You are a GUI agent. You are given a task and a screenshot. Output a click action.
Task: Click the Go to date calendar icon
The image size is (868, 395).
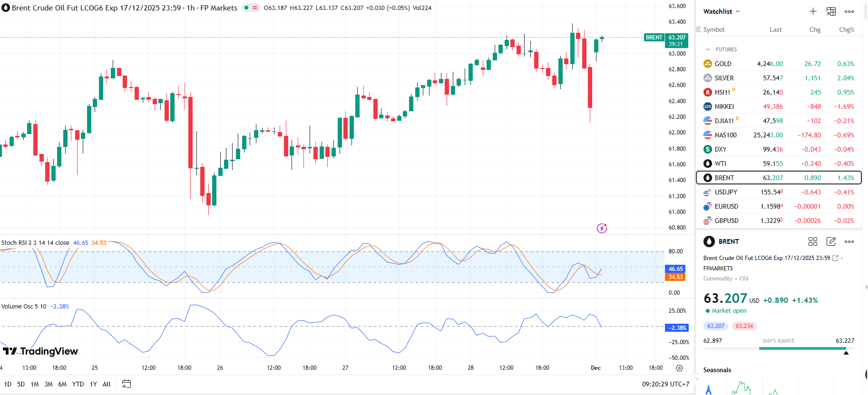point(126,384)
